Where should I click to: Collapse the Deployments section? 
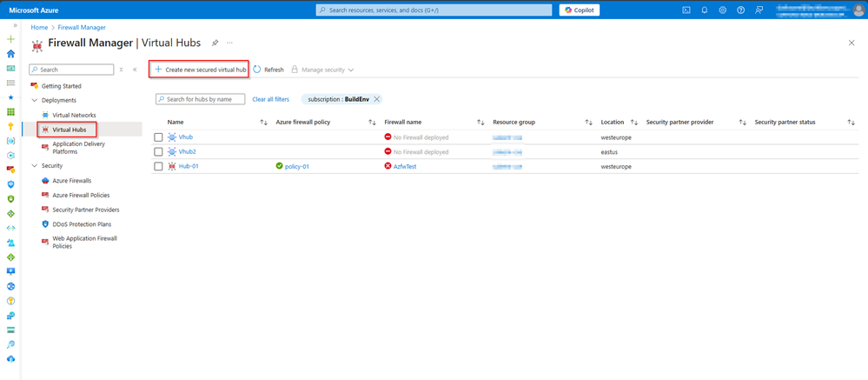[35, 100]
